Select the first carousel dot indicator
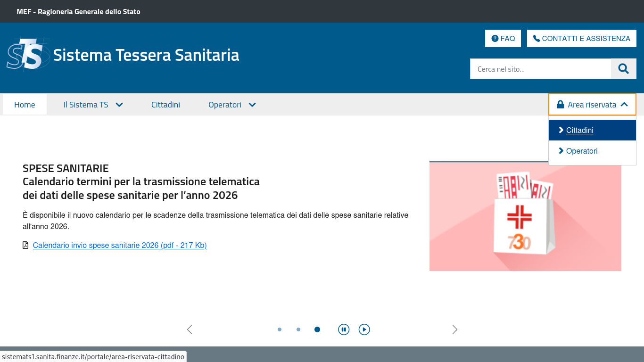 [280, 329]
